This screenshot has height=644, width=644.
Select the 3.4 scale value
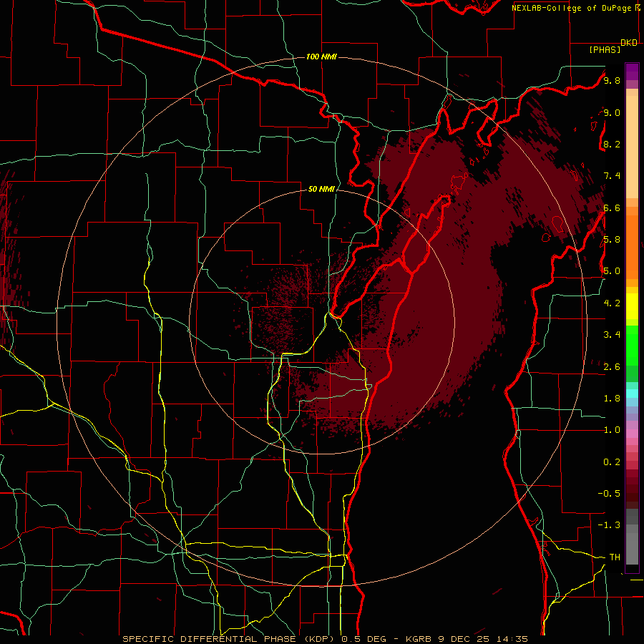tap(612, 335)
